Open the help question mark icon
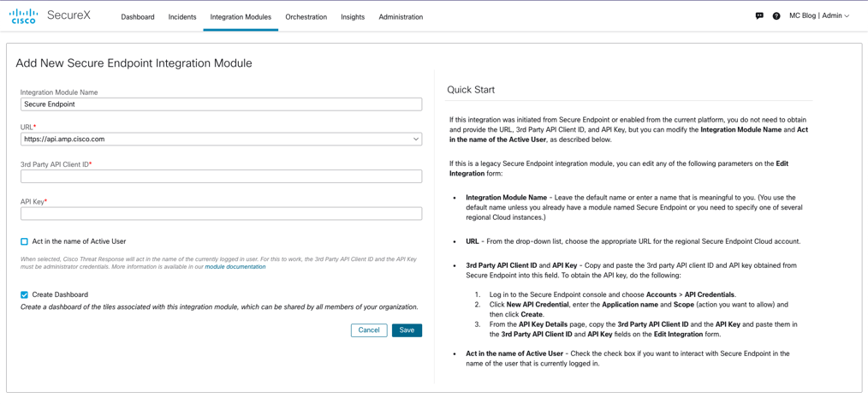The height and width of the screenshot is (404, 868). click(x=776, y=16)
